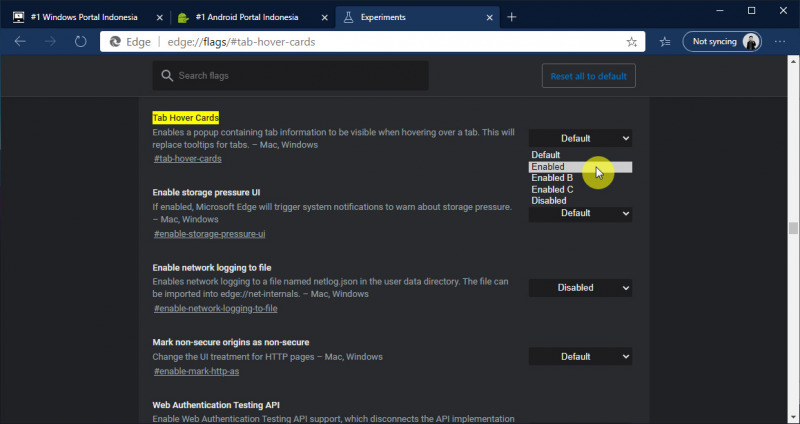Open the #tab-hover-cards link
This screenshot has height=424, width=800.
point(188,159)
